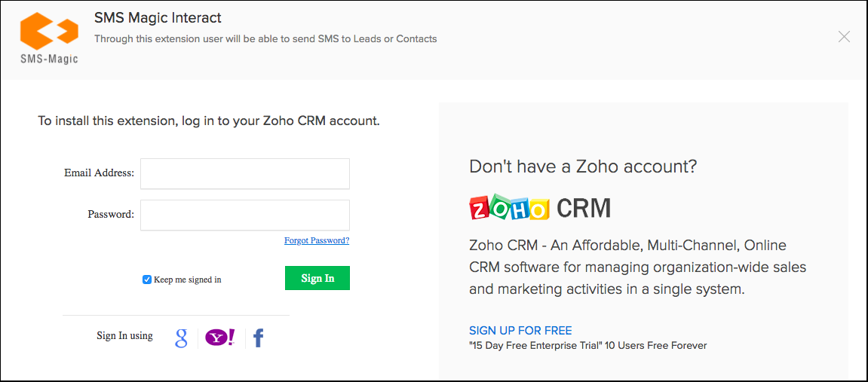Viewport: 868px width, 382px height.
Task: Click the extension install instruction text
Action: click(209, 121)
